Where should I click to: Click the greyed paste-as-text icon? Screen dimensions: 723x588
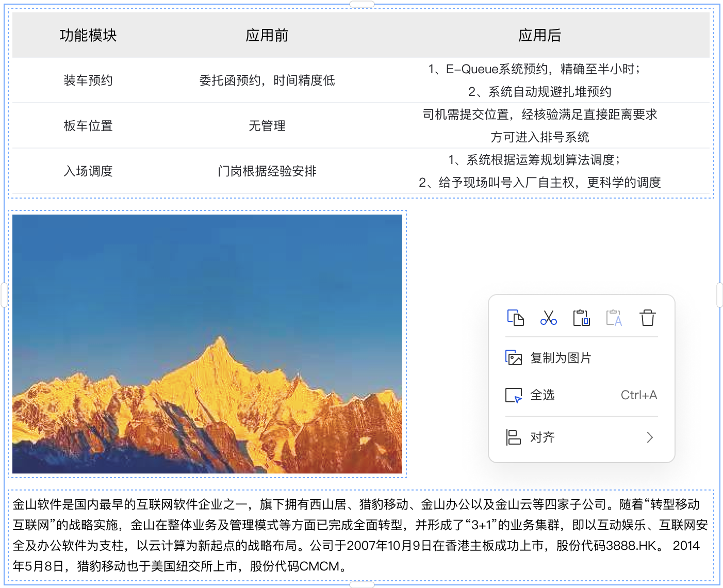tap(614, 318)
